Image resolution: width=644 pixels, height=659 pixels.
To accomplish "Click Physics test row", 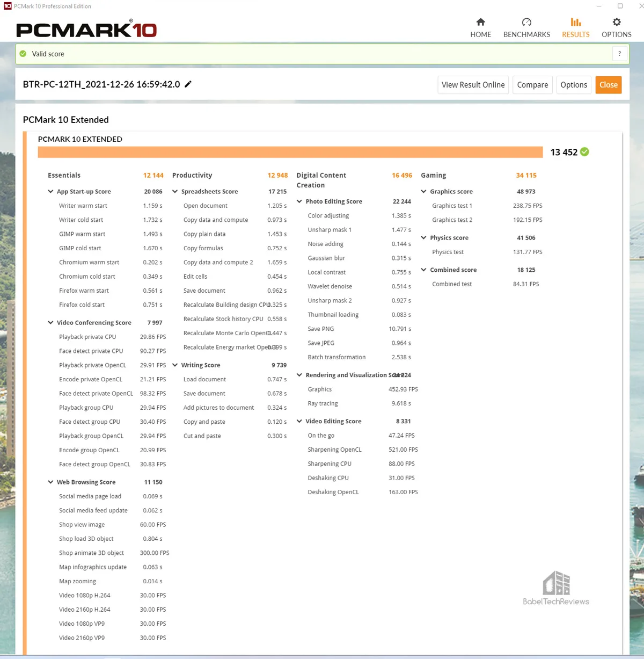I will (487, 252).
